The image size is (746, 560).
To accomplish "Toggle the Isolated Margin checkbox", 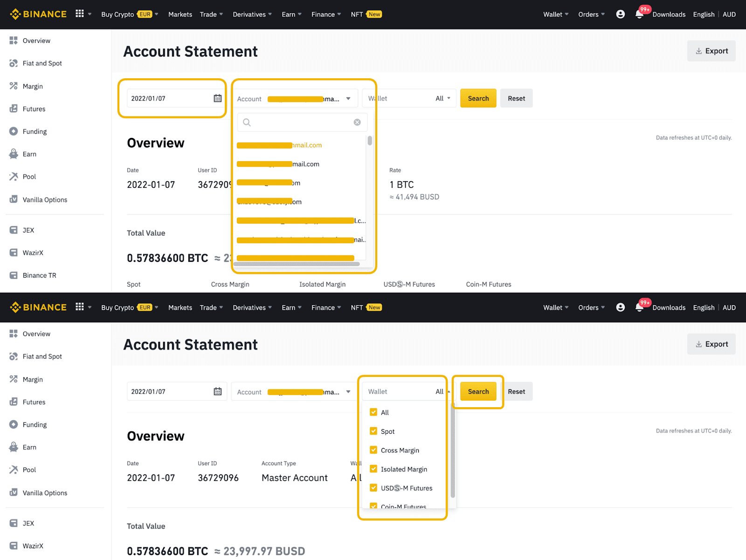I will point(373,469).
